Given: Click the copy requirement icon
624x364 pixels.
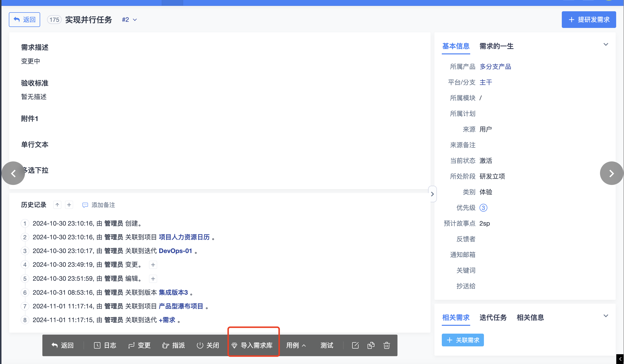Looking at the screenshot, I should [371, 345].
